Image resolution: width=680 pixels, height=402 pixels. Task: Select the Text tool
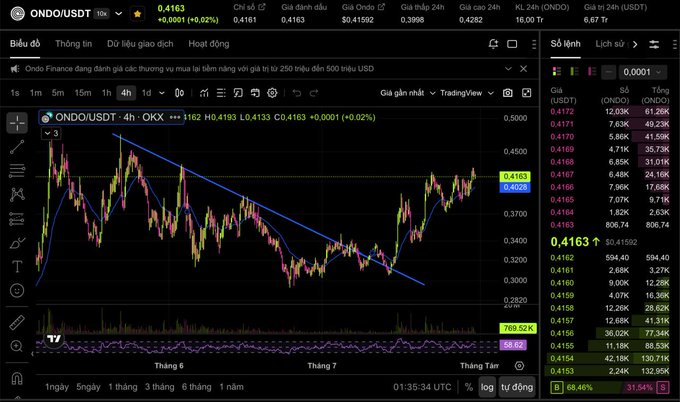click(x=17, y=266)
